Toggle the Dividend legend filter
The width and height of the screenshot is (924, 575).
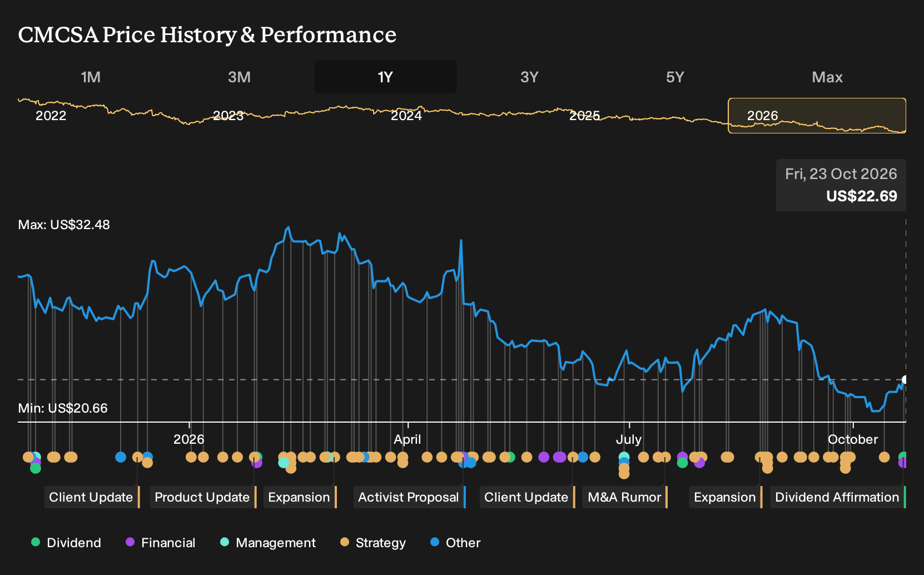pyautogui.click(x=66, y=543)
